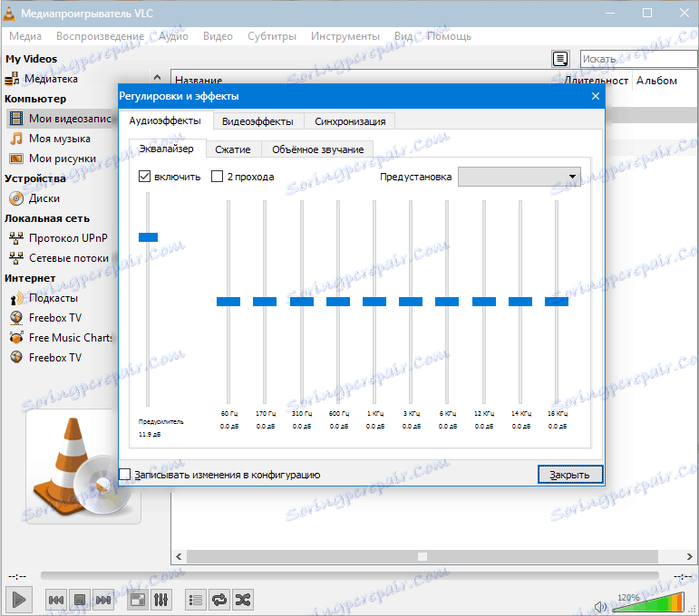Viewport: 699px width, 616px height.
Task: Toggle loop repeat mode icon
Action: point(219,600)
